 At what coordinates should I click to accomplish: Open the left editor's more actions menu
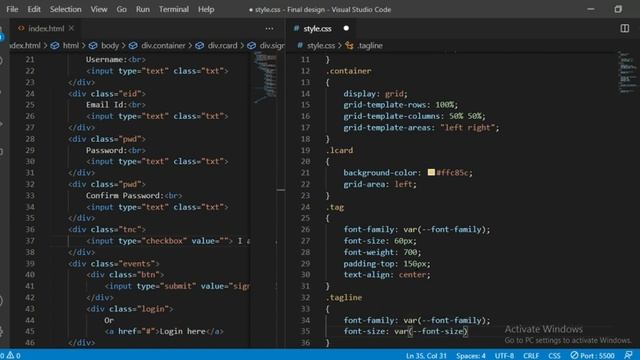click(269, 29)
